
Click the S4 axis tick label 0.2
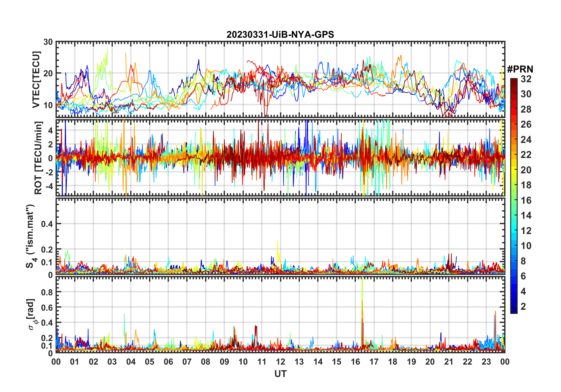point(47,249)
